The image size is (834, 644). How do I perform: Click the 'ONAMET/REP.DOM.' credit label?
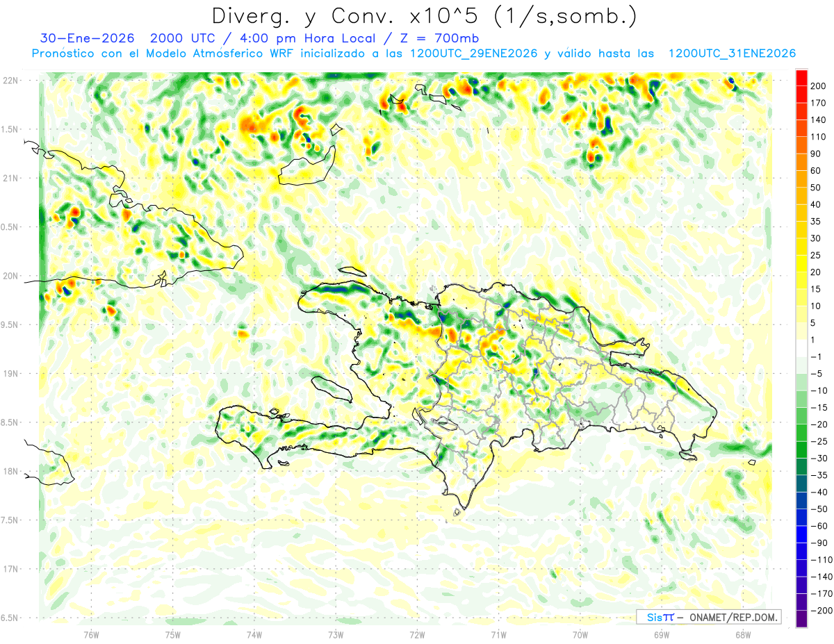[x=733, y=617]
